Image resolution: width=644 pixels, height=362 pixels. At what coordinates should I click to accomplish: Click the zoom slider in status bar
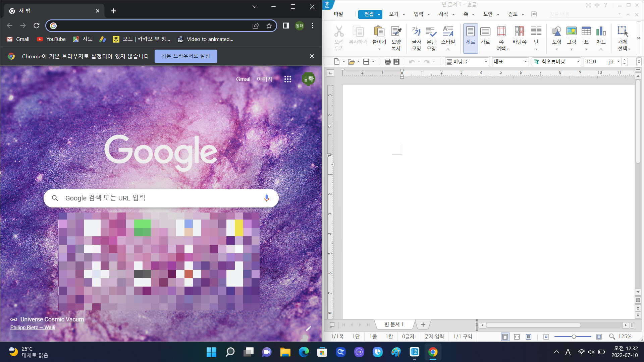574,337
